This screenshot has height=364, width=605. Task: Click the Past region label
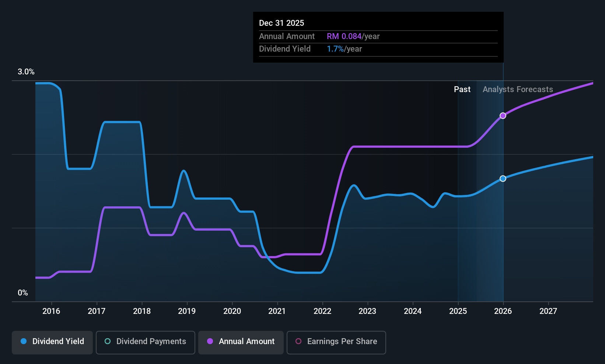(x=462, y=90)
